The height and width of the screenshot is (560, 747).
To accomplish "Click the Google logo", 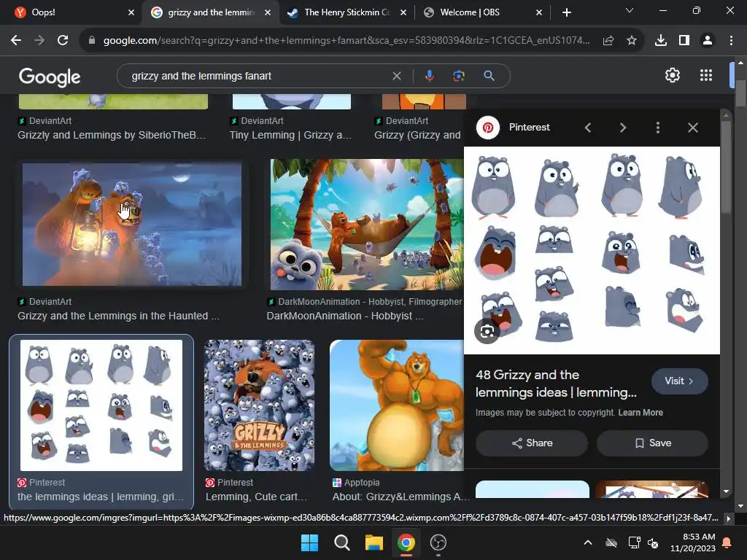I will click(x=50, y=77).
